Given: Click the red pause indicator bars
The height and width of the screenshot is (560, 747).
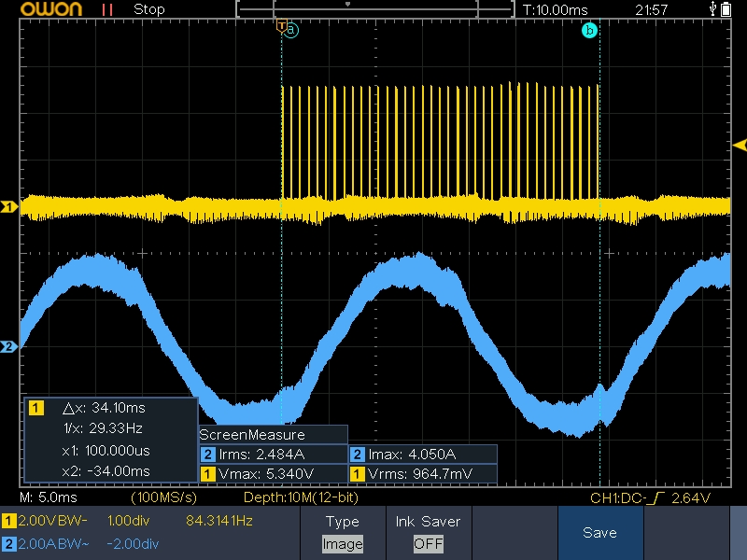Looking at the screenshot, I should click(x=107, y=10).
